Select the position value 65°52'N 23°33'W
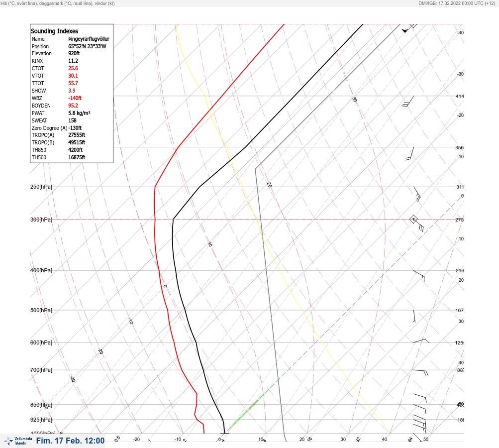This screenshot has height=448, width=499. 87,46
